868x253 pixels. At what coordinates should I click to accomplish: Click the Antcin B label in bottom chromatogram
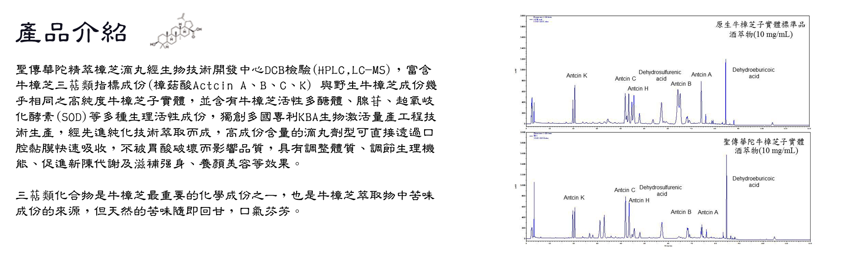tap(681, 212)
